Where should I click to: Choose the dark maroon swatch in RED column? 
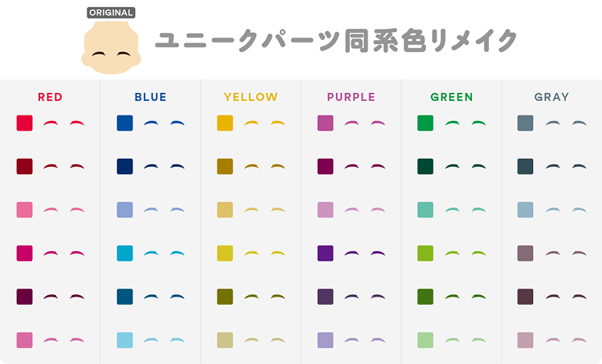[x=25, y=167]
